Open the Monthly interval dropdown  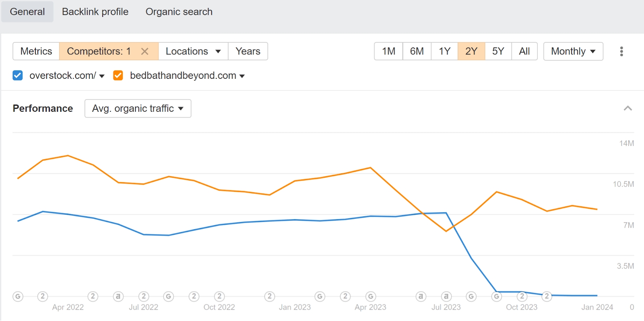573,51
